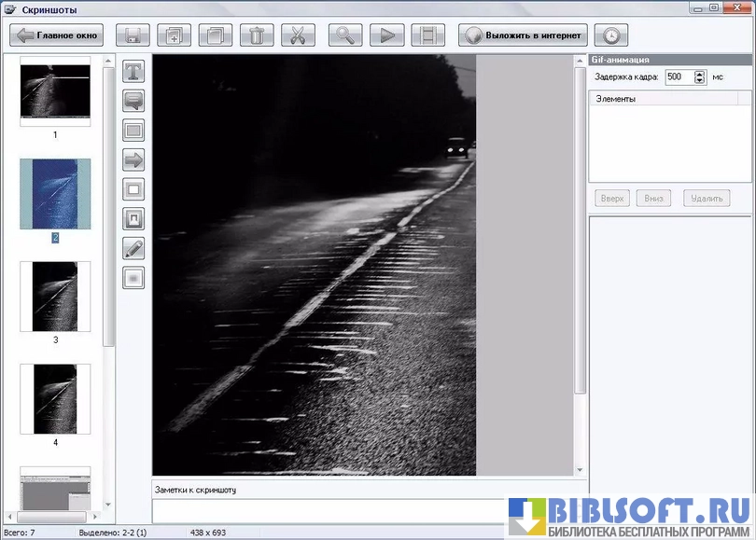Click the magnifying glass zoom icon
The image size is (756, 540).
pyautogui.click(x=345, y=36)
